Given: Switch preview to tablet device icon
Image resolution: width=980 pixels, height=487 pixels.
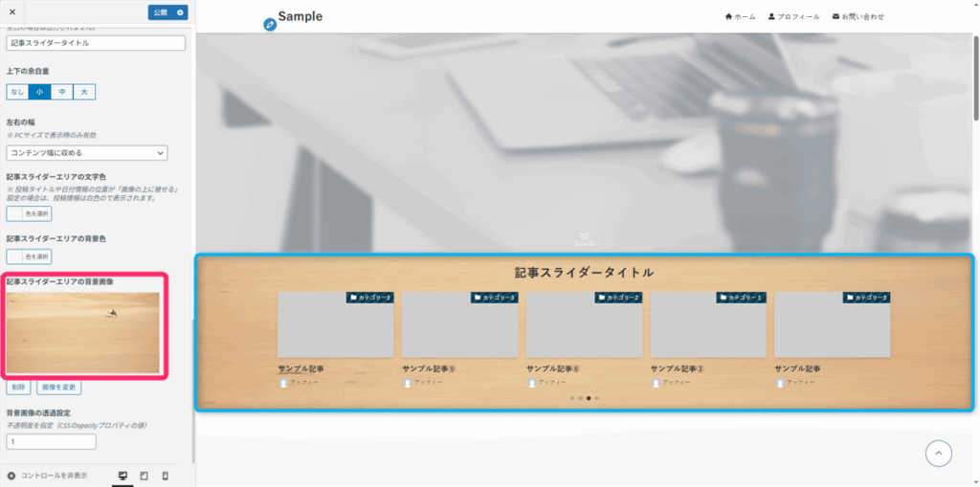Looking at the screenshot, I should [145, 476].
